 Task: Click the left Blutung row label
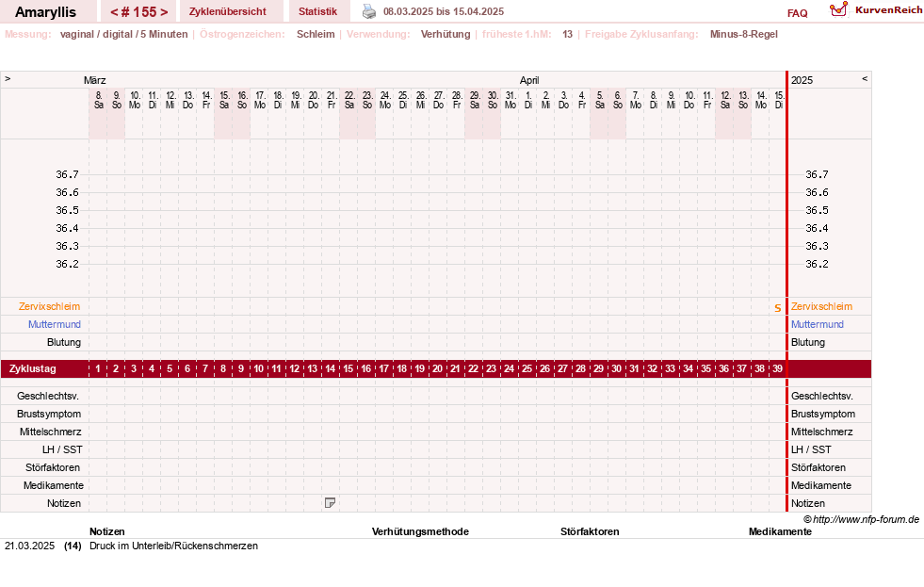64,342
